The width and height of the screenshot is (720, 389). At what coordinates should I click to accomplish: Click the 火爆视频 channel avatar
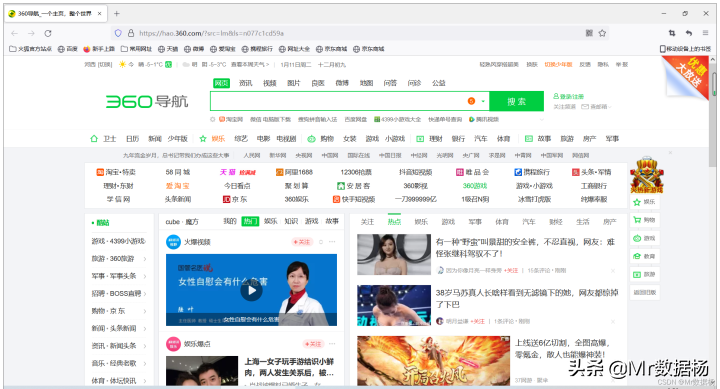point(174,242)
